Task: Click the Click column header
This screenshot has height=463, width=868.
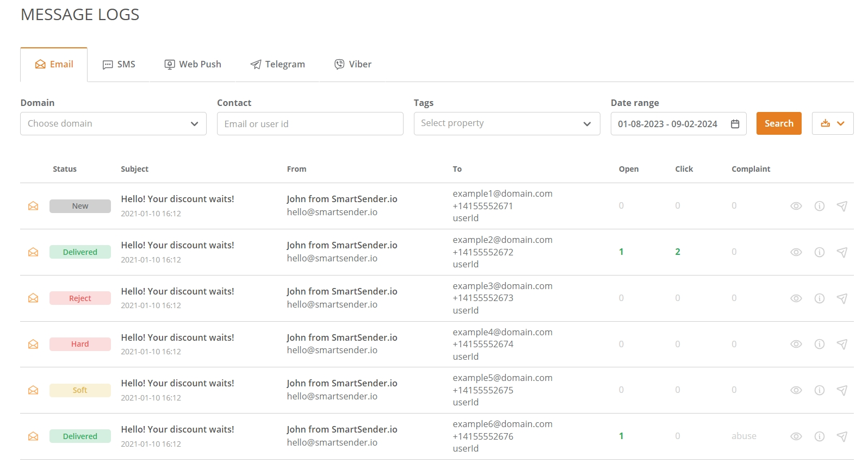Action: tap(684, 169)
